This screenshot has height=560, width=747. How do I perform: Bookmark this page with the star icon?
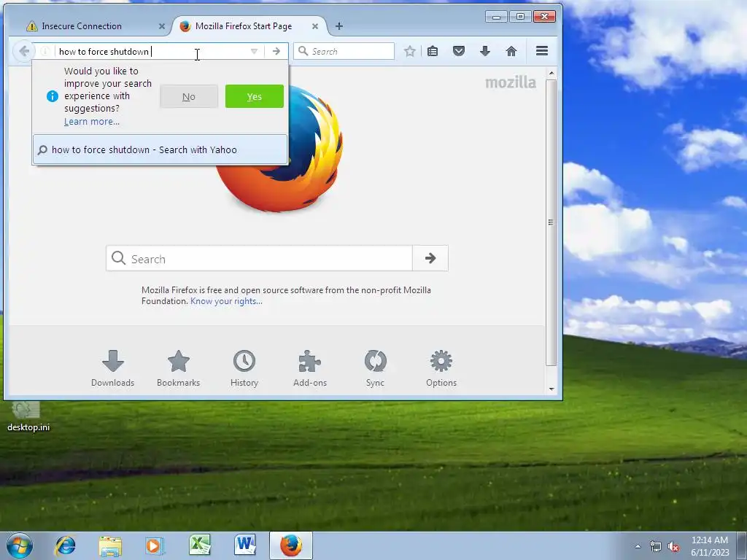pos(410,51)
